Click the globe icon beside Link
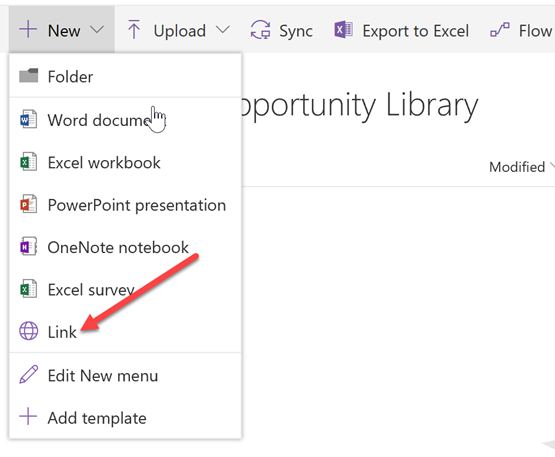 click(x=28, y=331)
